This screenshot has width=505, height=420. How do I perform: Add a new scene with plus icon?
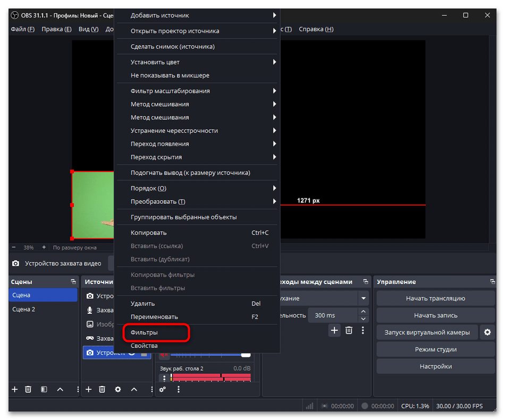14,389
